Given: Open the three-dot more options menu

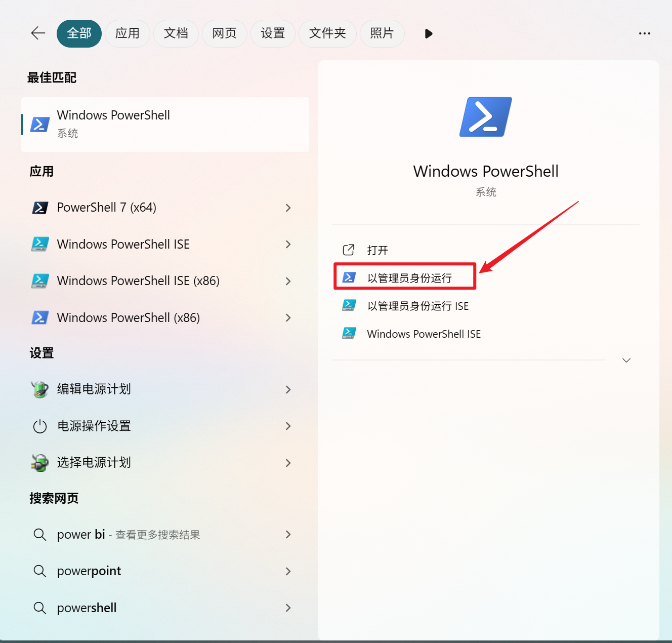Looking at the screenshot, I should tap(644, 33).
